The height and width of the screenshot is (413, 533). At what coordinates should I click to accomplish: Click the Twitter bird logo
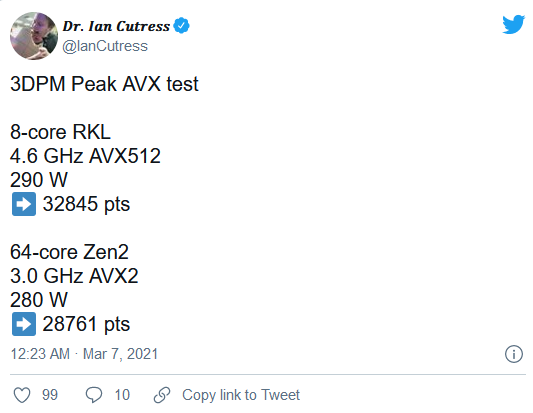click(x=513, y=24)
